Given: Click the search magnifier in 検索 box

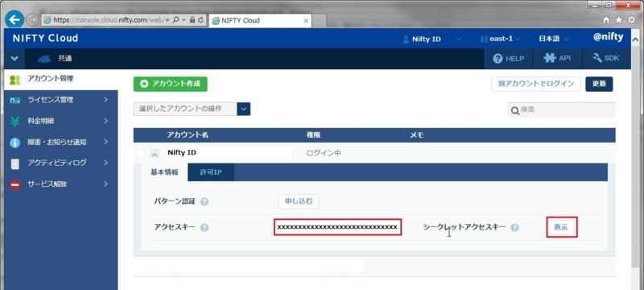Looking at the screenshot, I should [x=515, y=110].
